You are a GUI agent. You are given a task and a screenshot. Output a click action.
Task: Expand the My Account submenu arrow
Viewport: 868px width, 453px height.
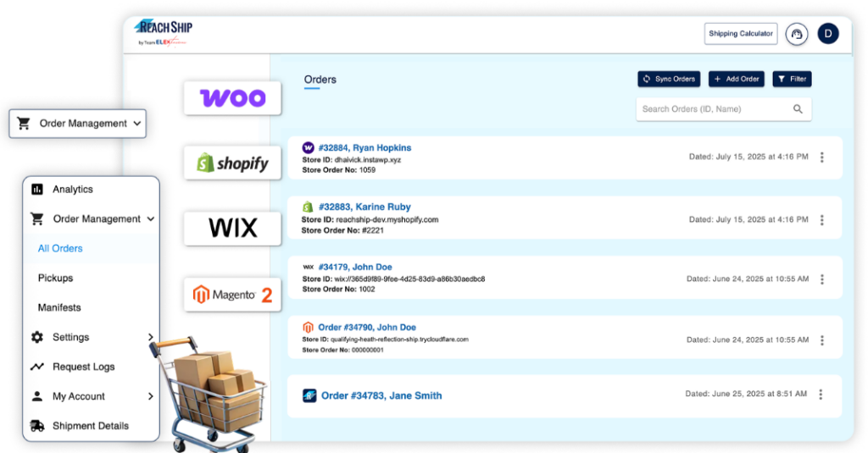point(151,396)
